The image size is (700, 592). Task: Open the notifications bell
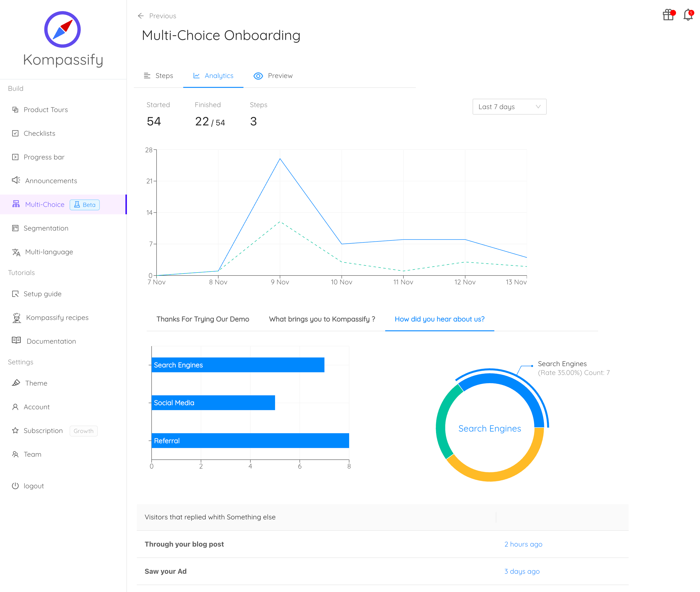click(688, 15)
